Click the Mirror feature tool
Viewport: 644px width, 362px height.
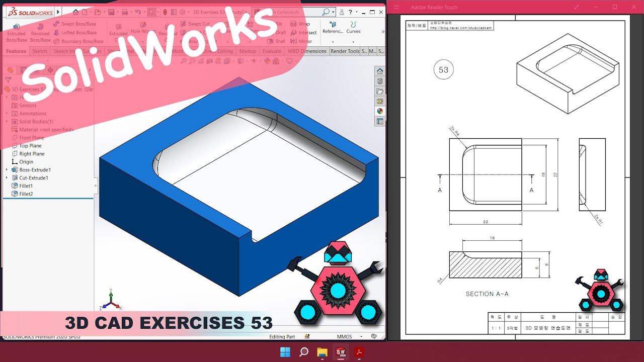click(301, 41)
